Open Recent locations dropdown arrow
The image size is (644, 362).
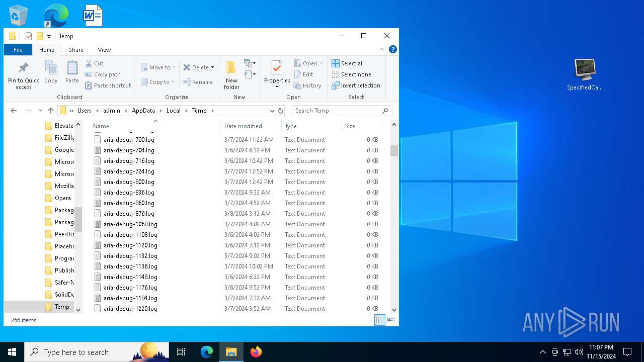pos(40,111)
